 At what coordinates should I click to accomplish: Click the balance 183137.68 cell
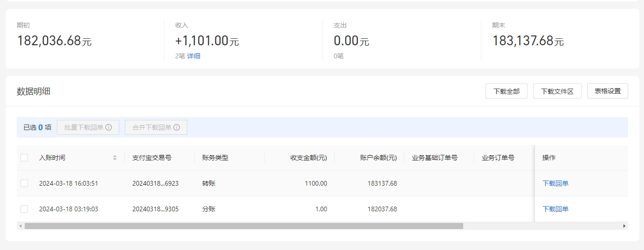pos(382,183)
